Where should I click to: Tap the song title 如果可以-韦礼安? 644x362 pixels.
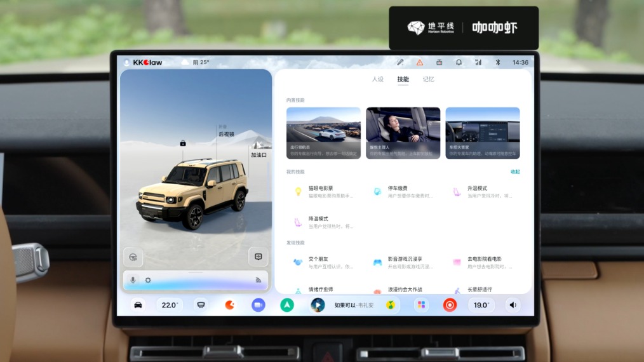coord(354,305)
